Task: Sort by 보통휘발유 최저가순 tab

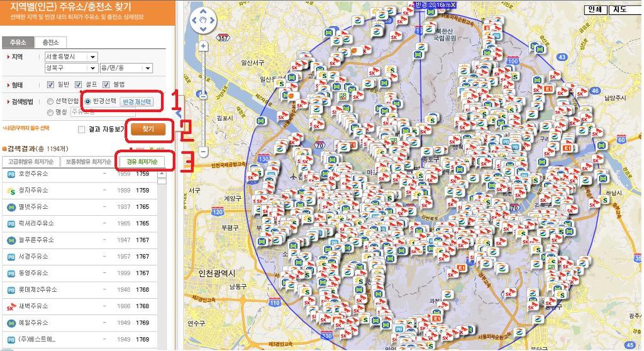Action: click(88, 162)
